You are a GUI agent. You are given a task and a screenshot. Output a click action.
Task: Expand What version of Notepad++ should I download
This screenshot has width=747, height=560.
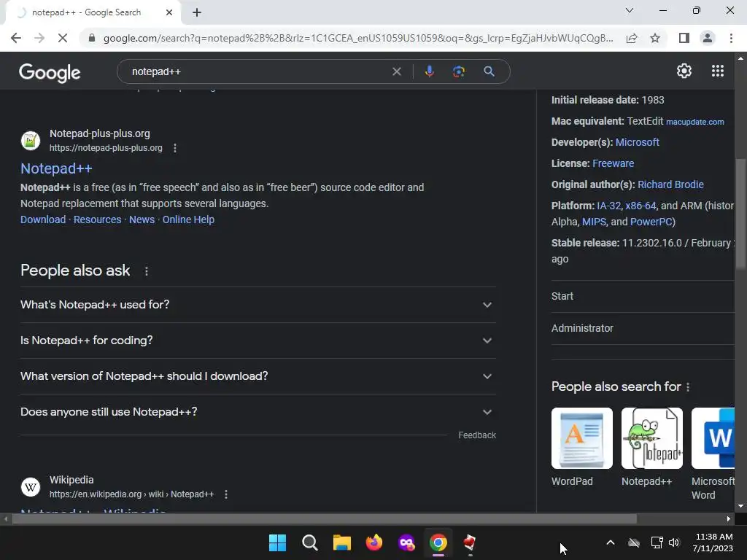(258, 376)
